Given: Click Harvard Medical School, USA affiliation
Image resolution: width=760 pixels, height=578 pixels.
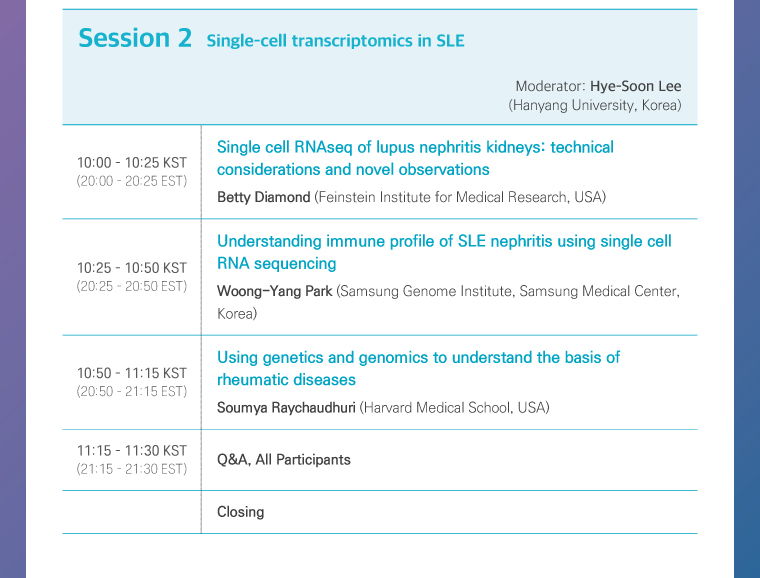Looking at the screenshot, I should coord(455,407).
